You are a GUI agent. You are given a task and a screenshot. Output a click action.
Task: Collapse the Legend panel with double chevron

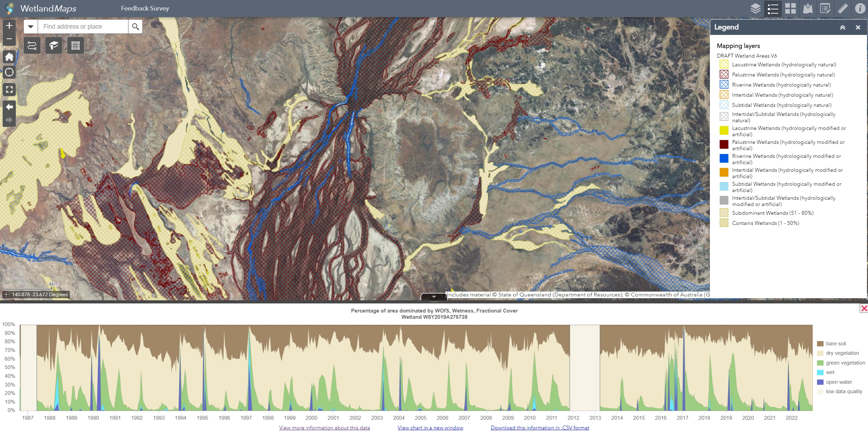point(843,27)
